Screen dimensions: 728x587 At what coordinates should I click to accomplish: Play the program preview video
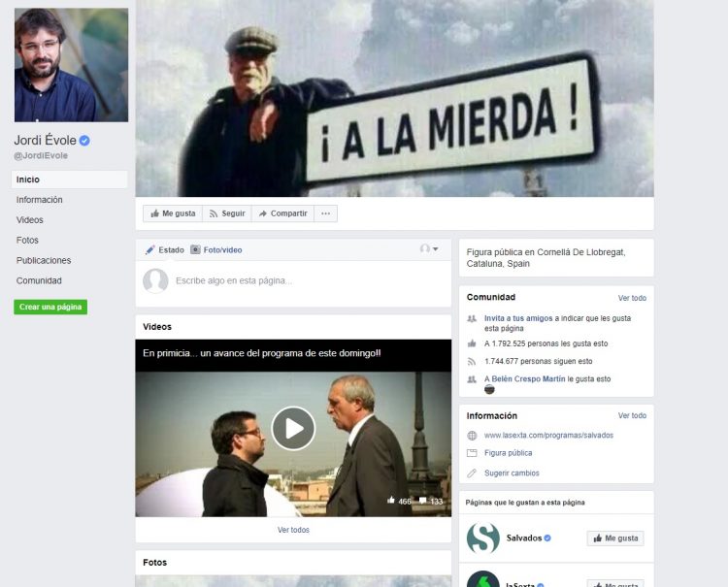[293, 428]
